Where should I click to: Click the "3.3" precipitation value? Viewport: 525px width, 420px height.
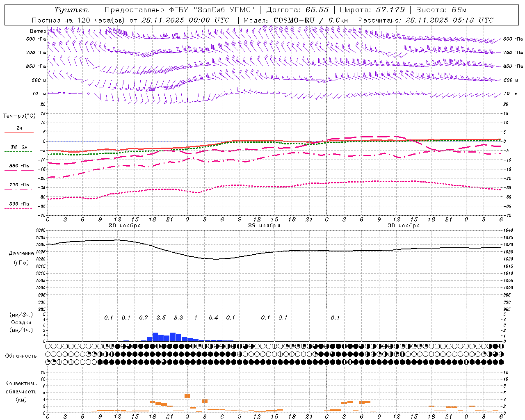coord(178,317)
